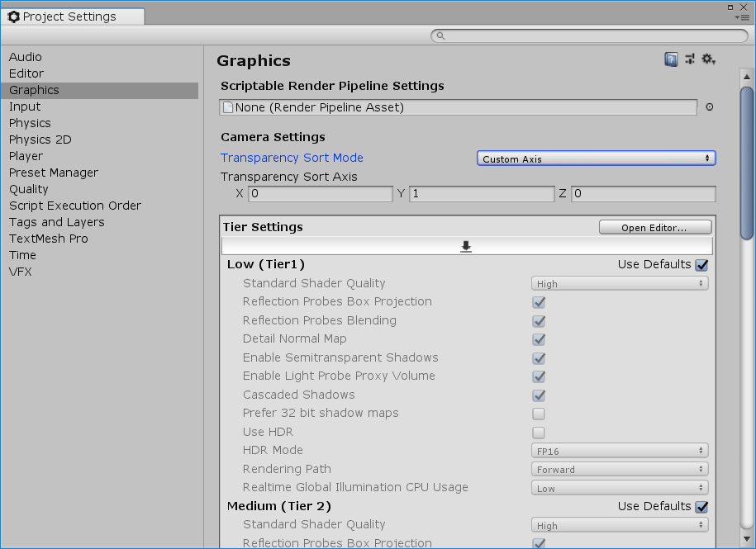756x549 pixels.
Task: Click the presets slider icon
Action: (690, 59)
